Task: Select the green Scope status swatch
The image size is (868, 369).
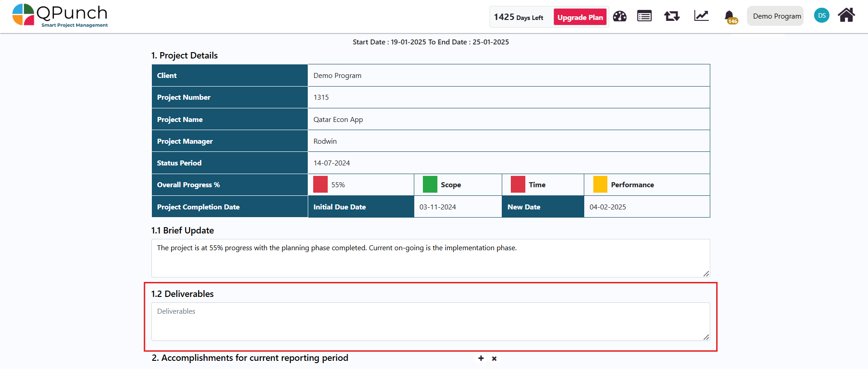Action: (x=430, y=184)
